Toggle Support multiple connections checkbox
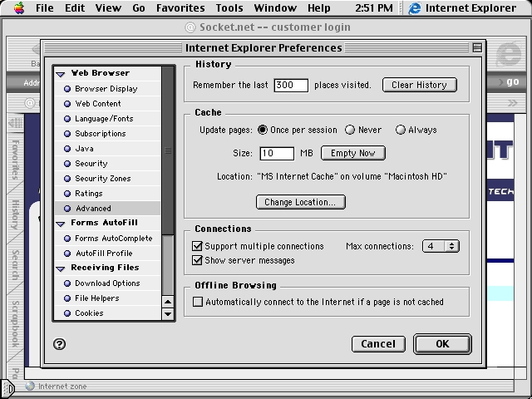Image resolution: width=532 pixels, height=399 pixels. (x=197, y=246)
